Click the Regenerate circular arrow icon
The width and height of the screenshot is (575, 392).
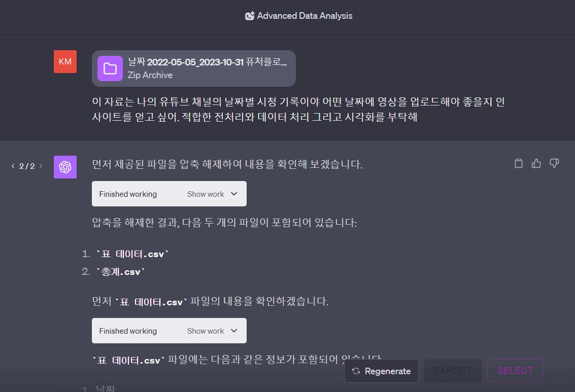point(356,371)
